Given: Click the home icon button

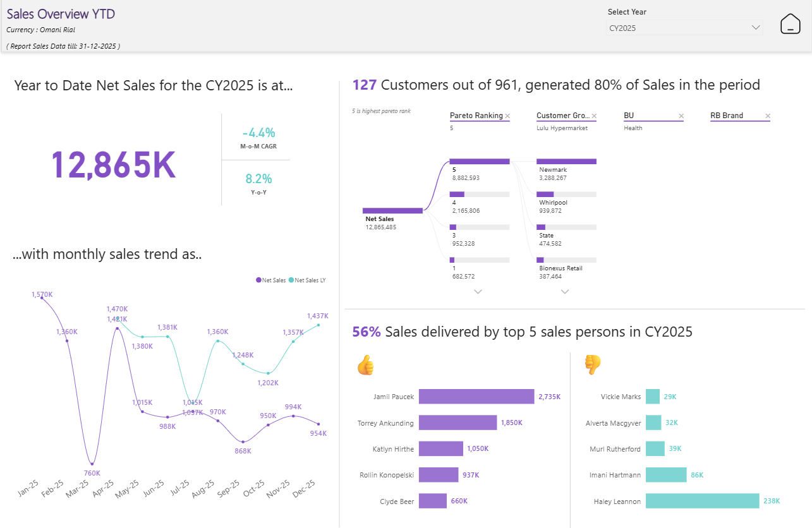Looking at the screenshot, I should [x=791, y=24].
